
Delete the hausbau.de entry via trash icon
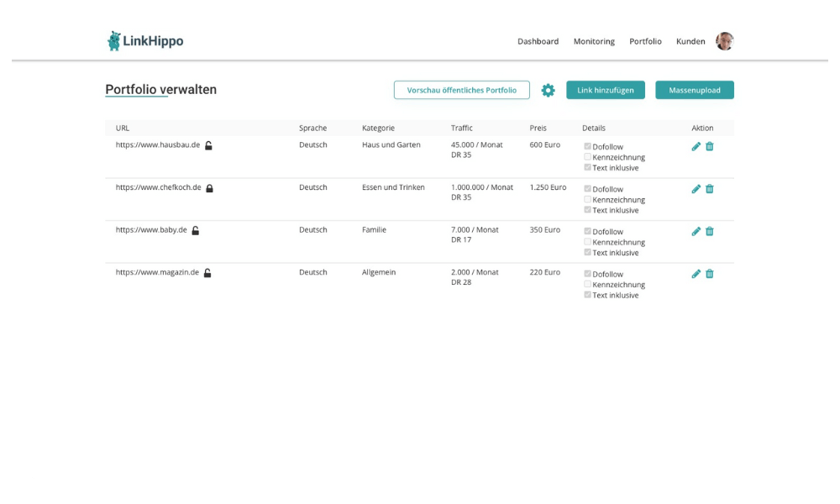[710, 146]
